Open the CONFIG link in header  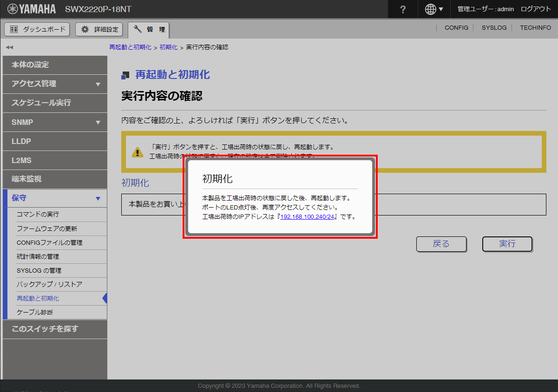point(456,28)
